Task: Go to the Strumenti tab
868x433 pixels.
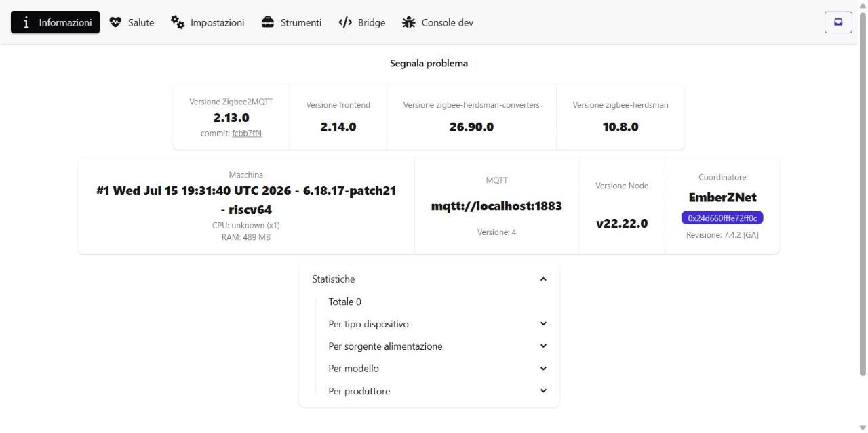Action: [x=292, y=22]
